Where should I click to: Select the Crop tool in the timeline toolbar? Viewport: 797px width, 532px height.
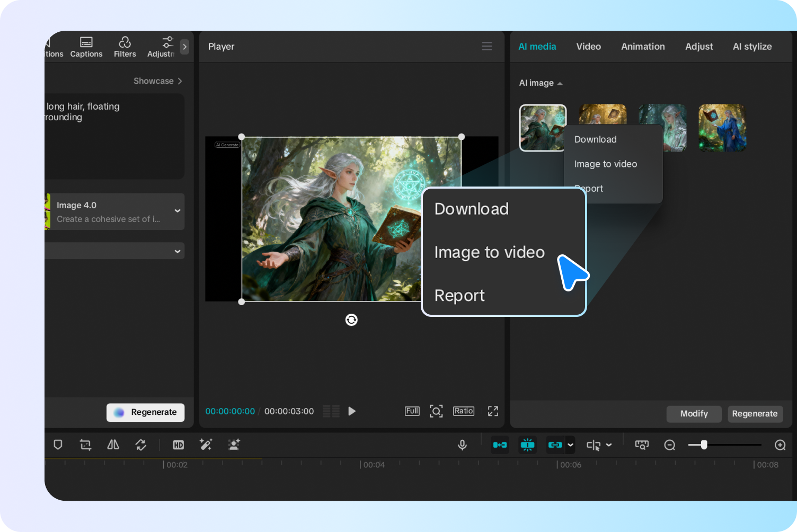(x=85, y=445)
